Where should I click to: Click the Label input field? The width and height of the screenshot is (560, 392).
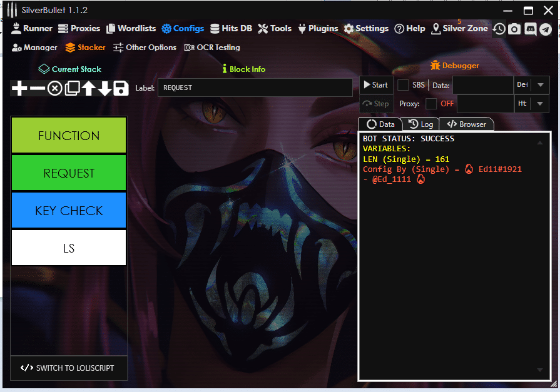(x=255, y=88)
